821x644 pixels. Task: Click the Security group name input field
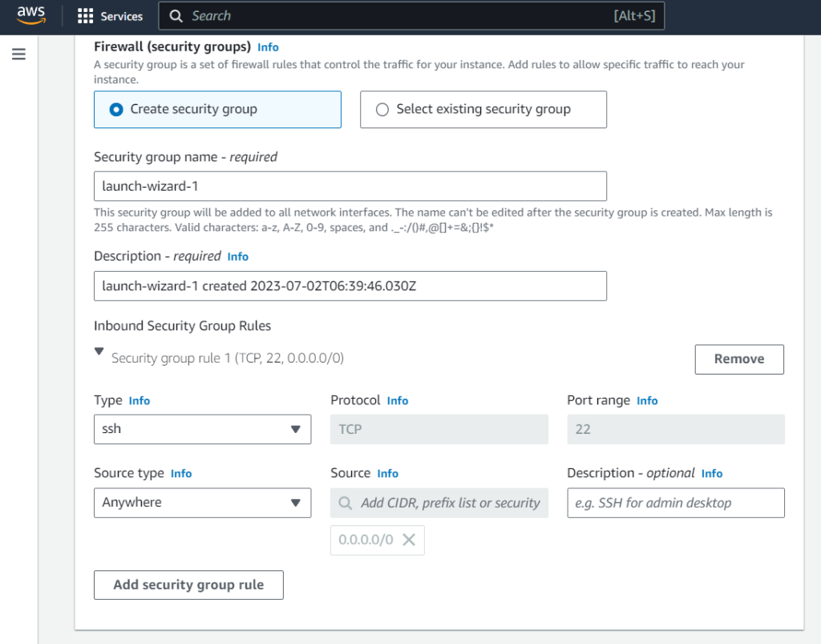click(x=350, y=186)
